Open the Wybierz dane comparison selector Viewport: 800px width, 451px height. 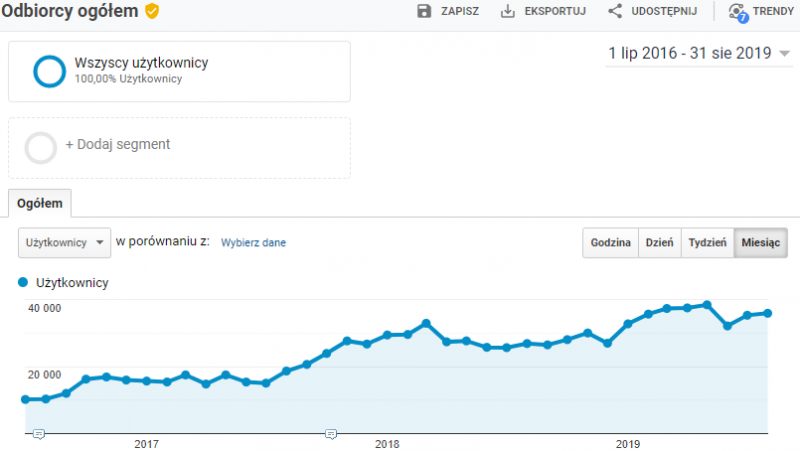pyautogui.click(x=253, y=243)
